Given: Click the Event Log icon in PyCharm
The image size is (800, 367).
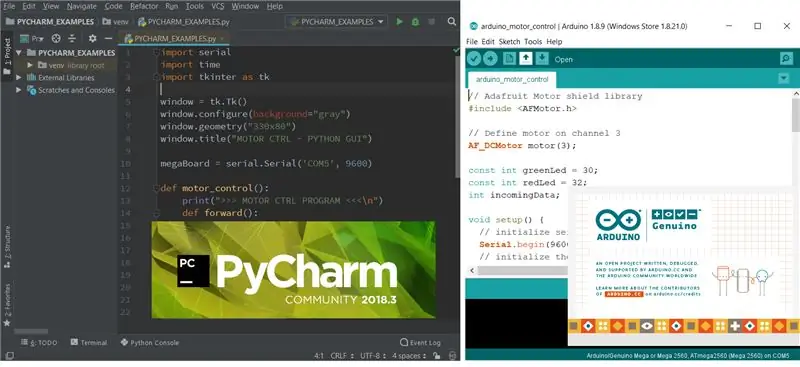Looking at the screenshot, I should (x=404, y=342).
